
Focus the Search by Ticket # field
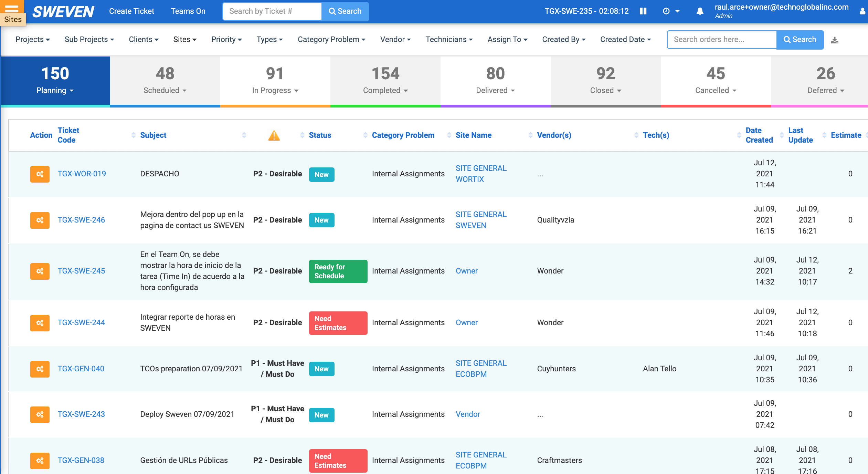tap(272, 11)
